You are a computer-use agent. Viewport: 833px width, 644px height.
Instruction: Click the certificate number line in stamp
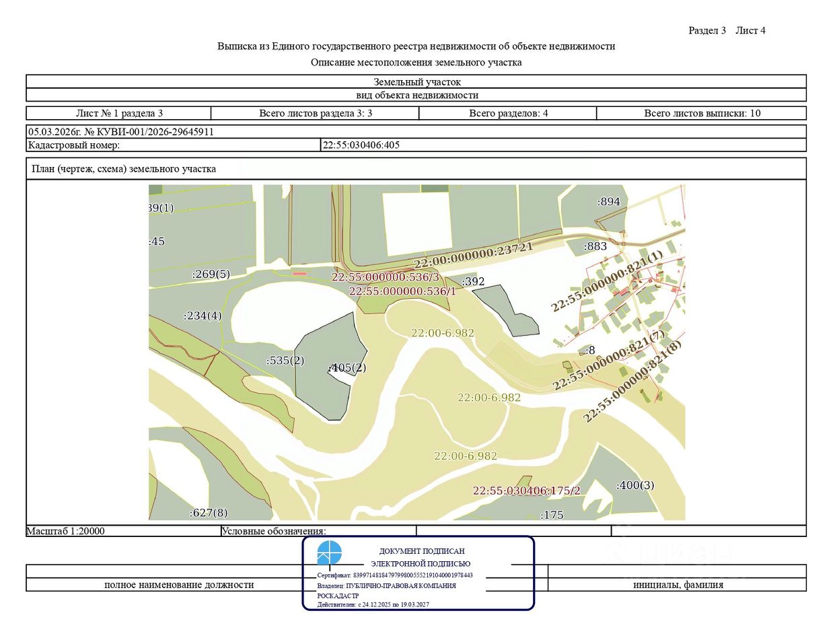(395, 575)
